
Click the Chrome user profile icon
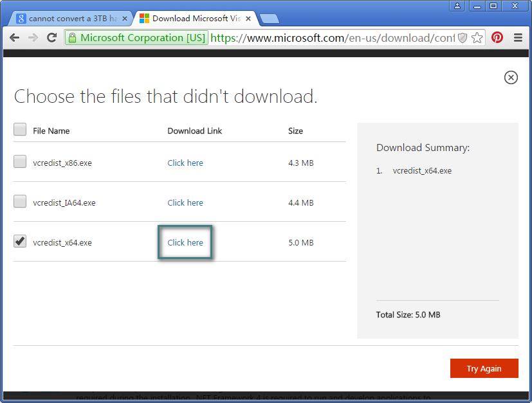[x=457, y=6]
